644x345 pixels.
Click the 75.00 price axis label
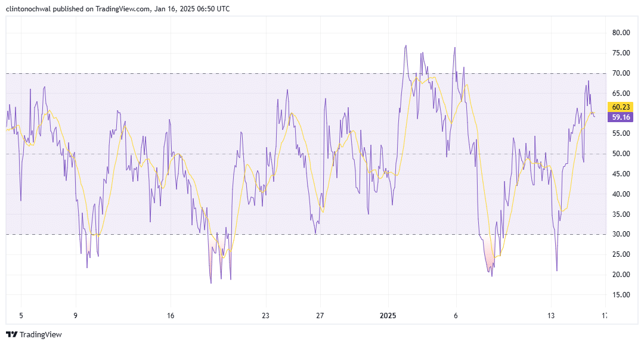coord(621,53)
